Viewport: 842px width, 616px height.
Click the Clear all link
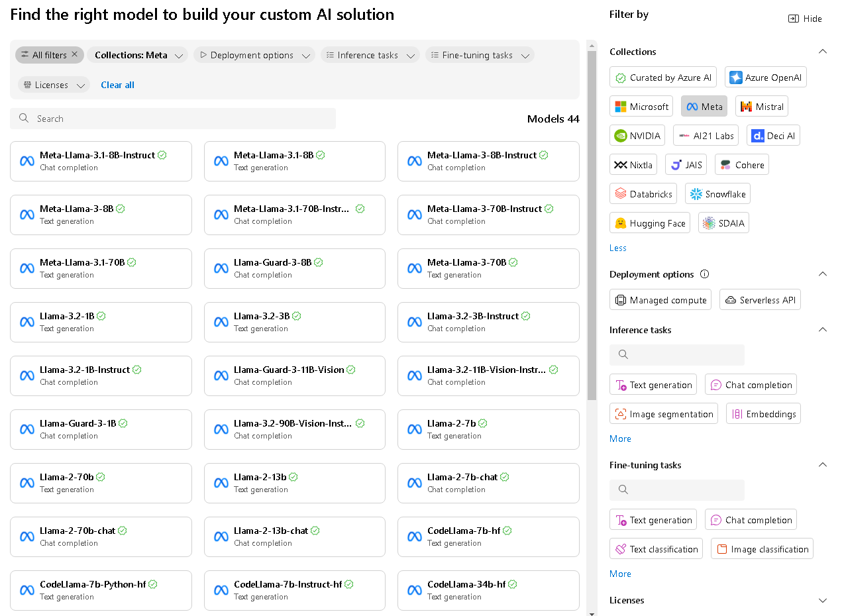coord(117,85)
